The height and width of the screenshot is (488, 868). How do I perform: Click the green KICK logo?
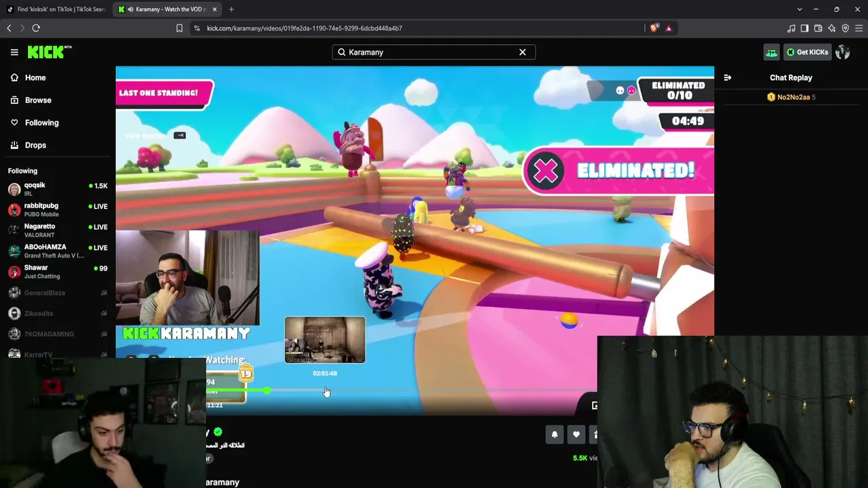[x=49, y=52]
